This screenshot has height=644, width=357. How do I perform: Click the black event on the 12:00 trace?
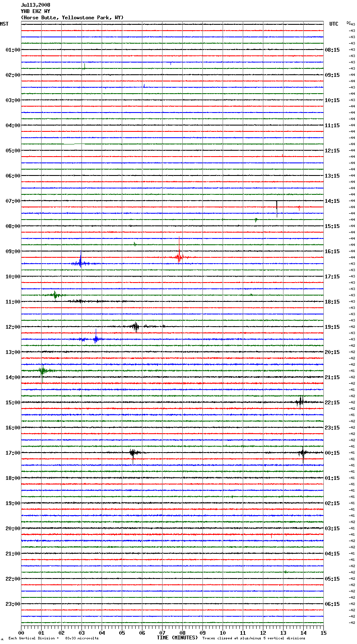135,327
